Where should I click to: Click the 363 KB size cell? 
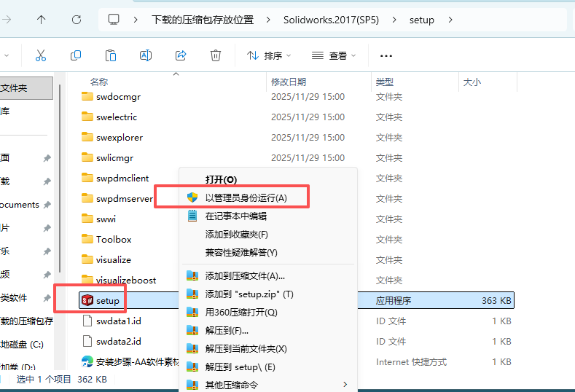(x=496, y=301)
